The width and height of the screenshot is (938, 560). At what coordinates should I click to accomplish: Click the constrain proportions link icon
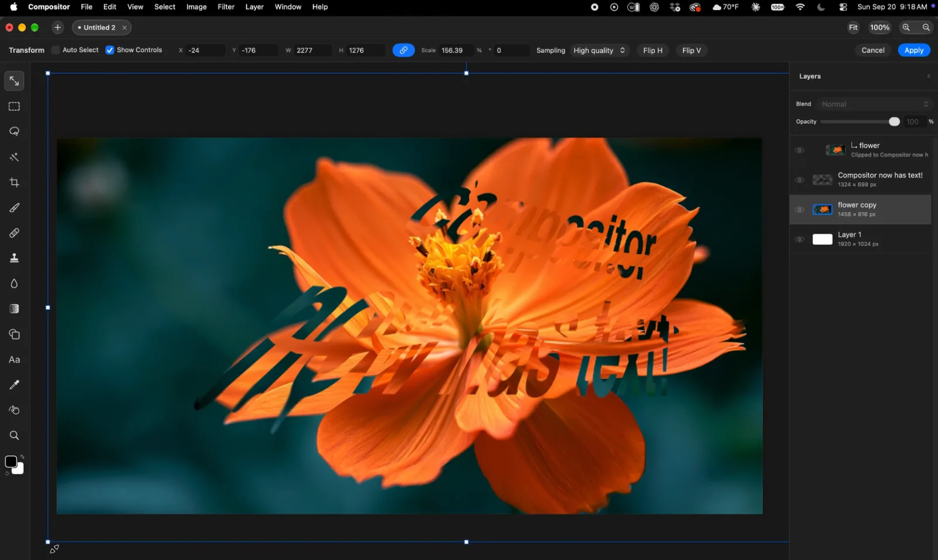(x=403, y=50)
